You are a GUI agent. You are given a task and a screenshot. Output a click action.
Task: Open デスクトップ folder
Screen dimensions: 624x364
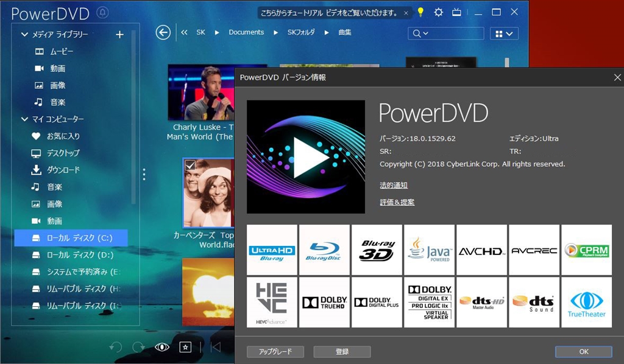(x=63, y=153)
